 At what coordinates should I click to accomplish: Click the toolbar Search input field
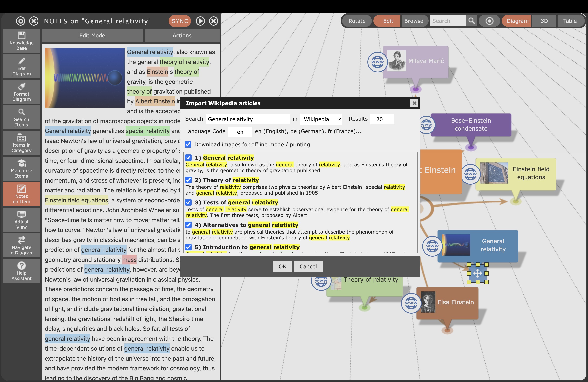coord(448,21)
